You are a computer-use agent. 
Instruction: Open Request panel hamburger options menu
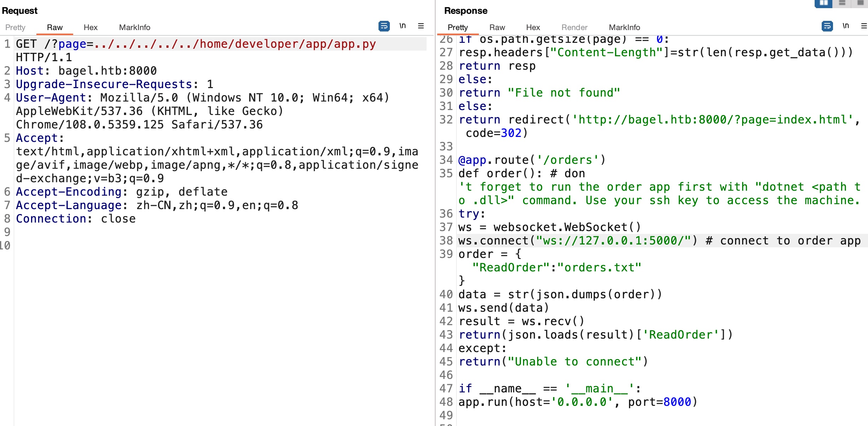point(421,26)
